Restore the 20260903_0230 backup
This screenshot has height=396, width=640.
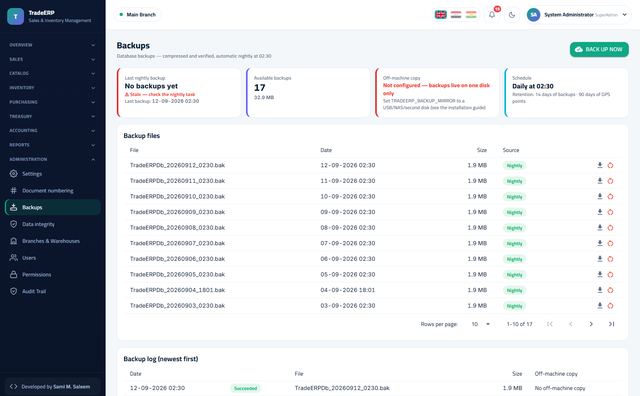point(610,305)
